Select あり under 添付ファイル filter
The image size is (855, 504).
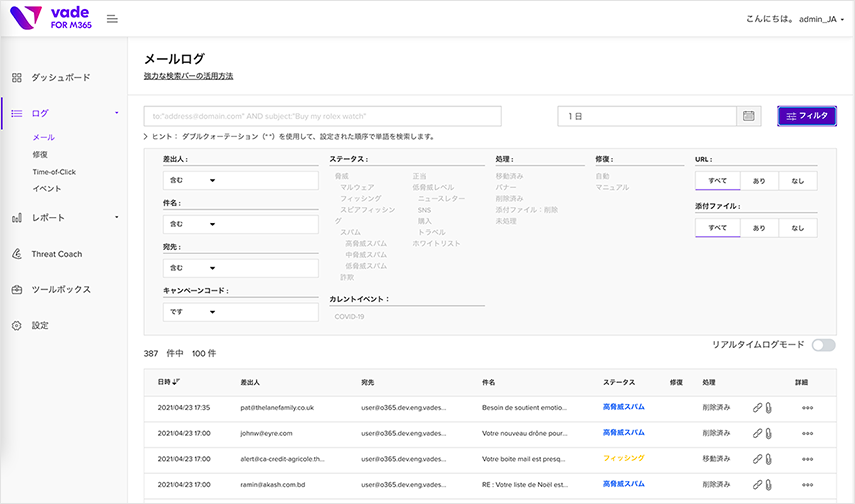[759, 228]
